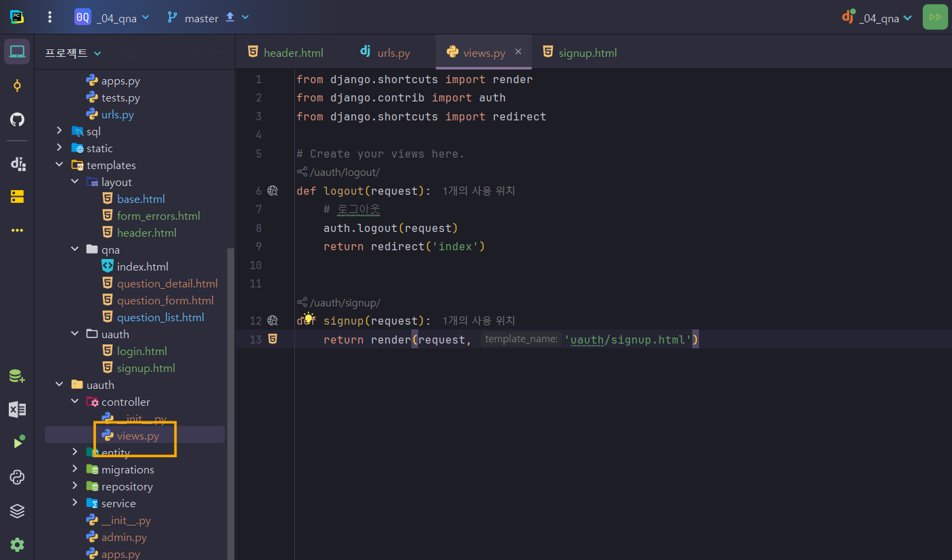Switch to the urls.py tab
Viewport: 952px width, 560px height.
(385, 52)
